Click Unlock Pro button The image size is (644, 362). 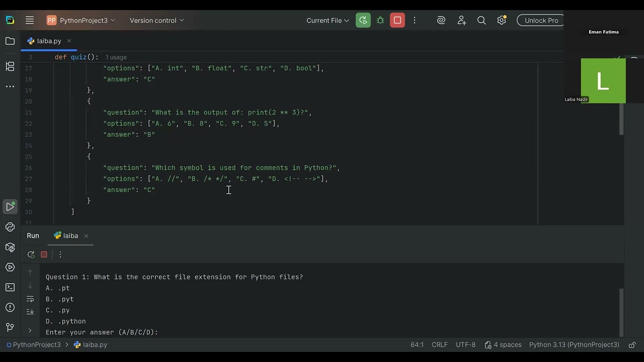point(541,21)
